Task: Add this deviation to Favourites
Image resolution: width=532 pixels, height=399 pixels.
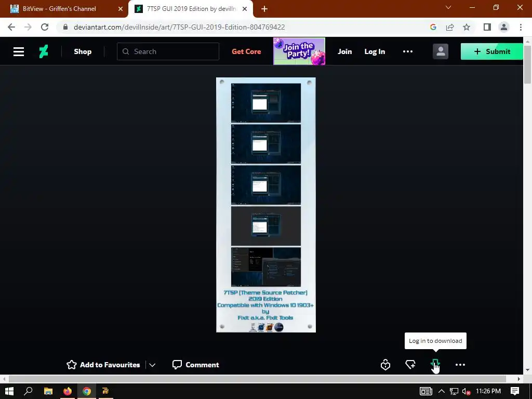Action: pyautogui.click(x=103, y=365)
